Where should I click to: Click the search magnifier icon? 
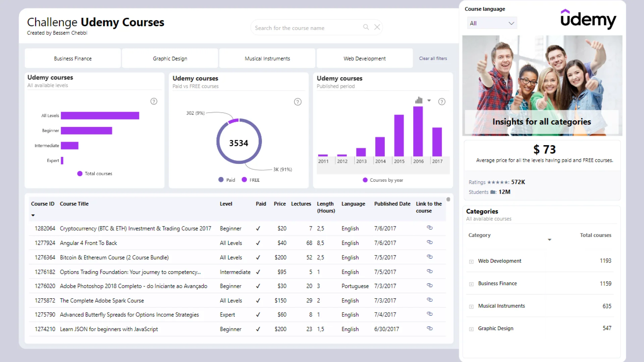[366, 27]
